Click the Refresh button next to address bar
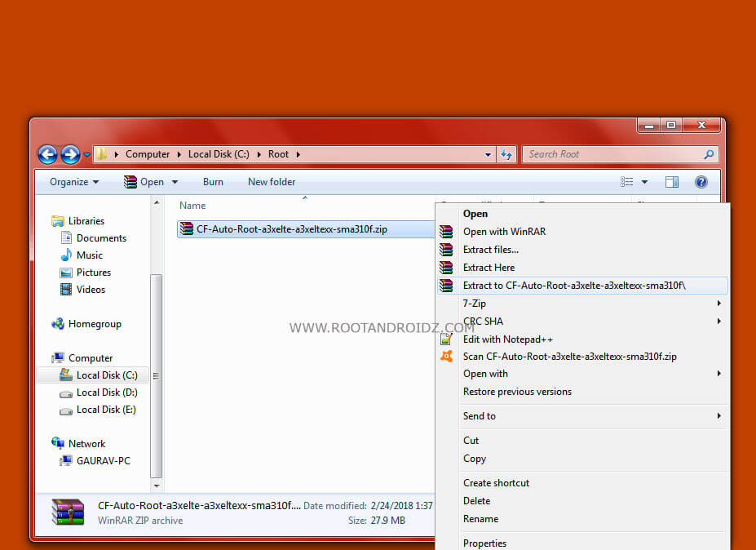 (x=506, y=154)
